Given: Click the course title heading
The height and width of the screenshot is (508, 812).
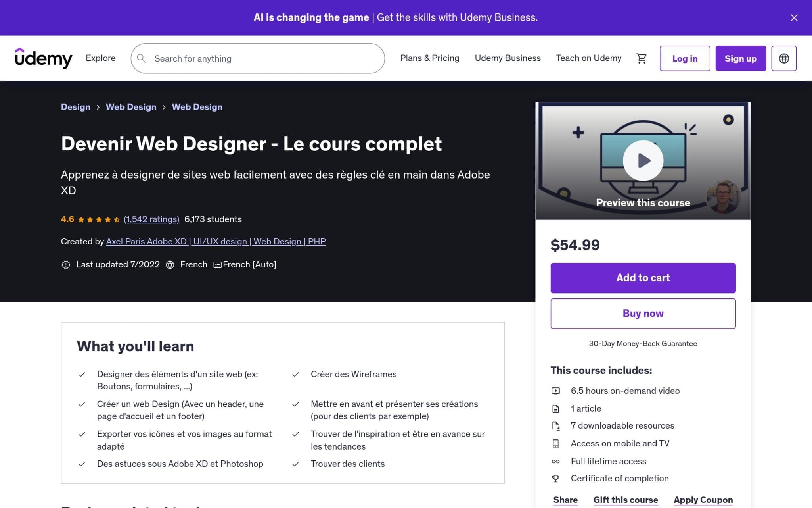Looking at the screenshot, I should point(251,144).
